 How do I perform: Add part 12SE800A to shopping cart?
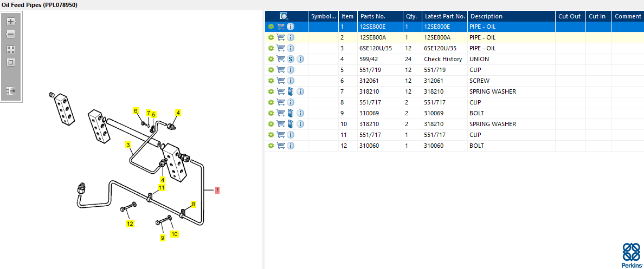[281, 37]
